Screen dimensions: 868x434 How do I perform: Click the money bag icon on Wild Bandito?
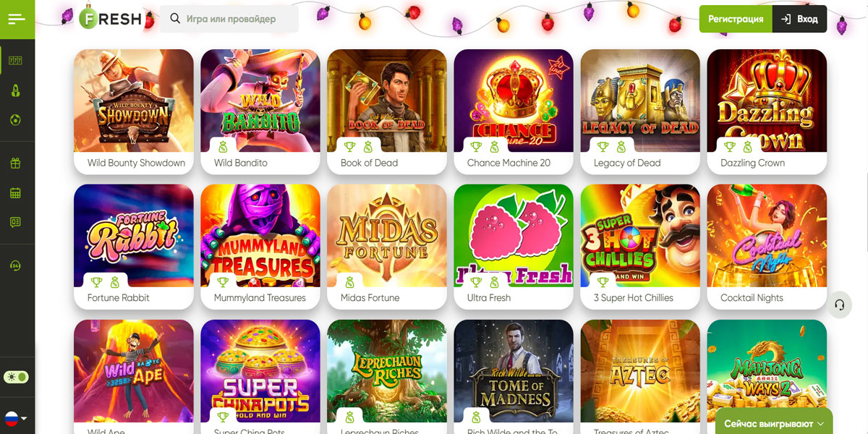point(223,147)
